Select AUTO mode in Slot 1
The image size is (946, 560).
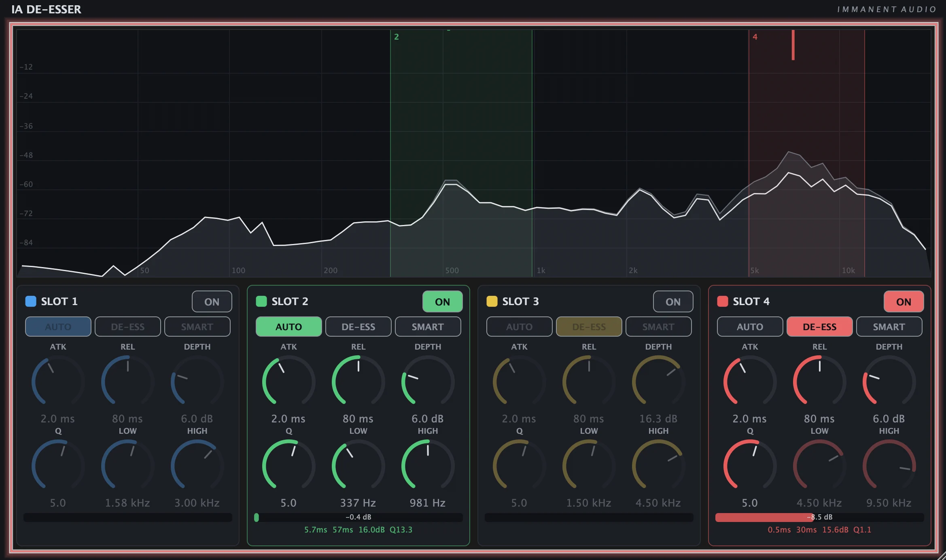pyautogui.click(x=58, y=327)
